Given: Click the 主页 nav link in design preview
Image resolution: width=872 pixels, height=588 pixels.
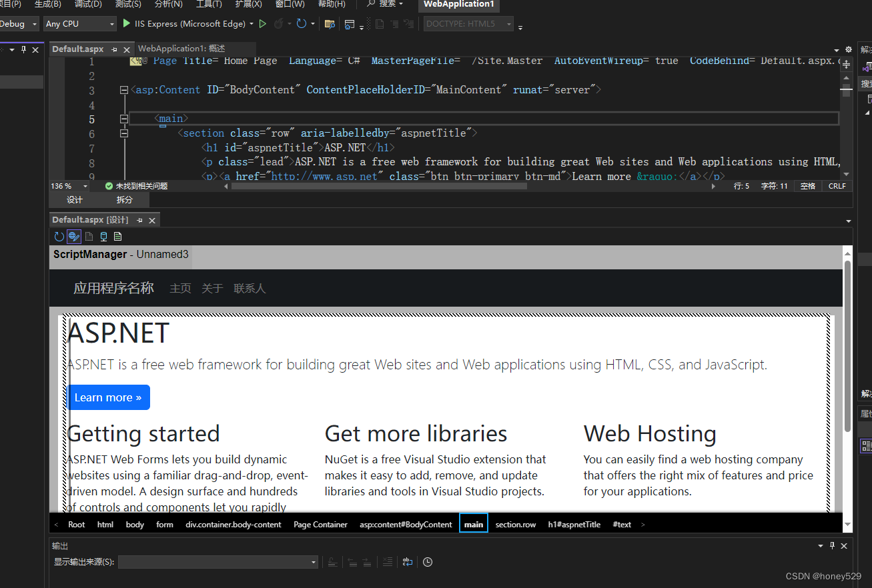Looking at the screenshot, I should [180, 289].
